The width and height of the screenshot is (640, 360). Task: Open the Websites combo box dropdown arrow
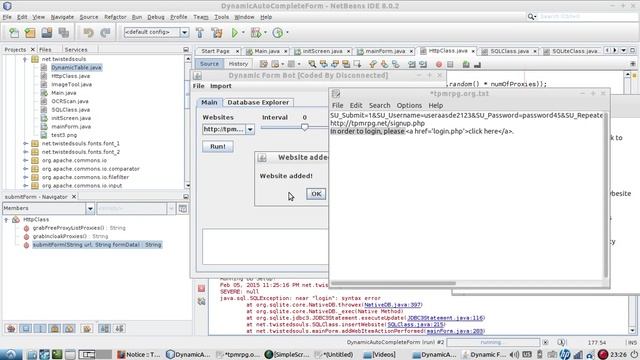250,129
